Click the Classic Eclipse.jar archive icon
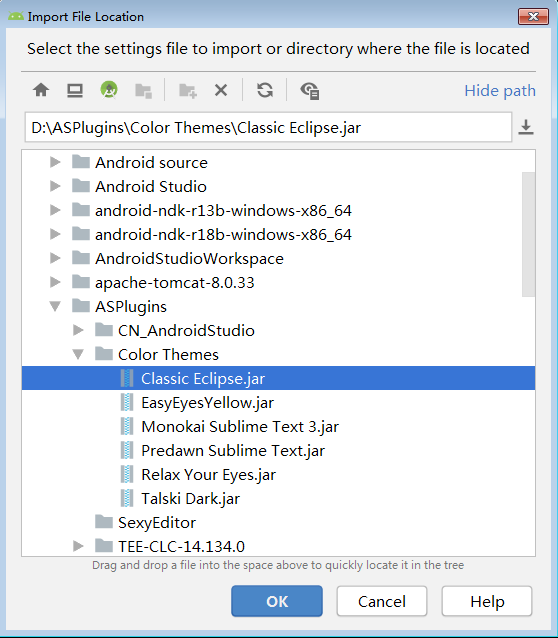The width and height of the screenshot is (558, 638). coord(127,378)
